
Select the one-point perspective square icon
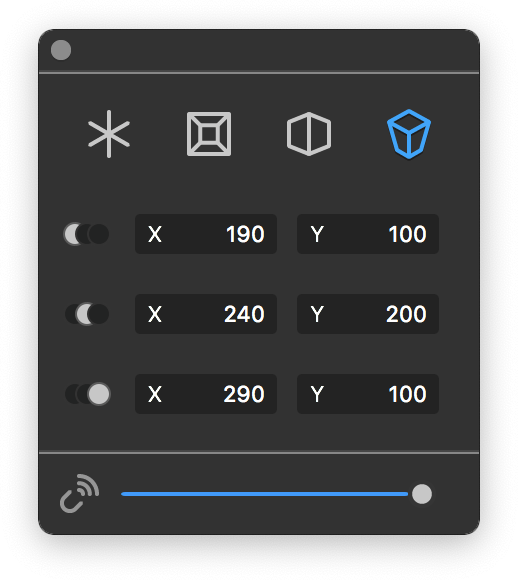(209, 134)
